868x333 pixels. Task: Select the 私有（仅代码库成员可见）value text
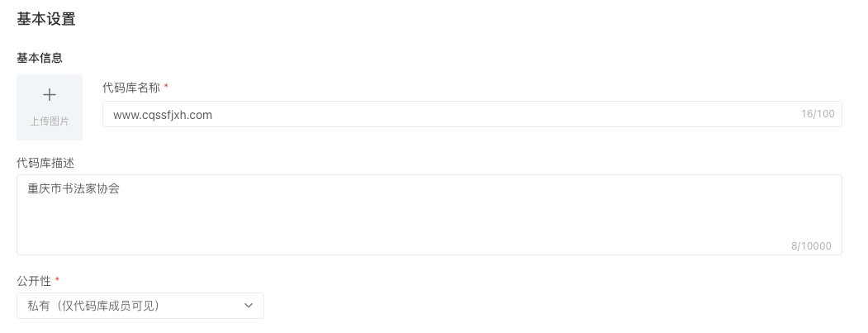93,306
